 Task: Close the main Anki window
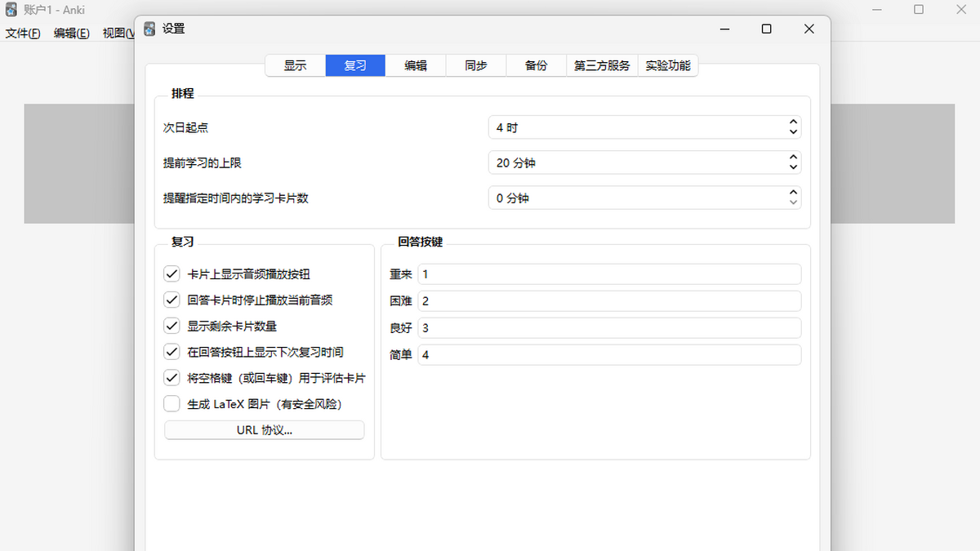point(960,10)
